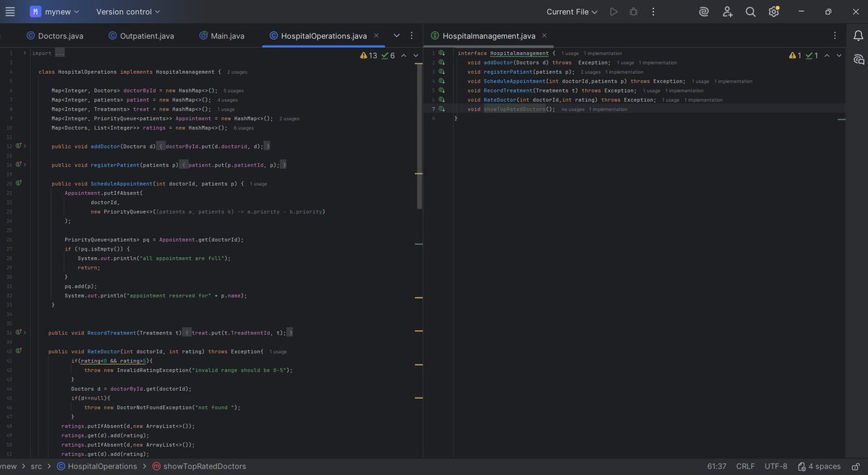Open AI chat tool window icon in right sidebar
This screenshot has width=868, height=475.
point(859,59)
